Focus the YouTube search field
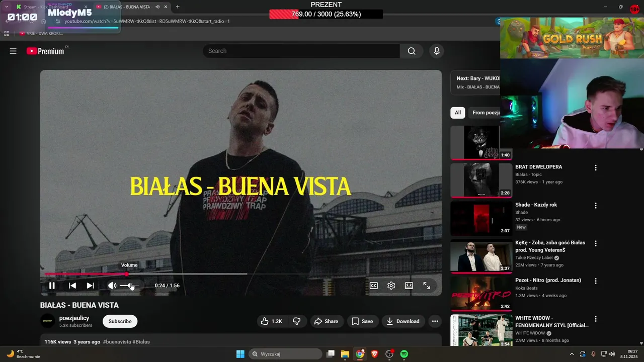The image size is (644, 362). coord(301,51)
